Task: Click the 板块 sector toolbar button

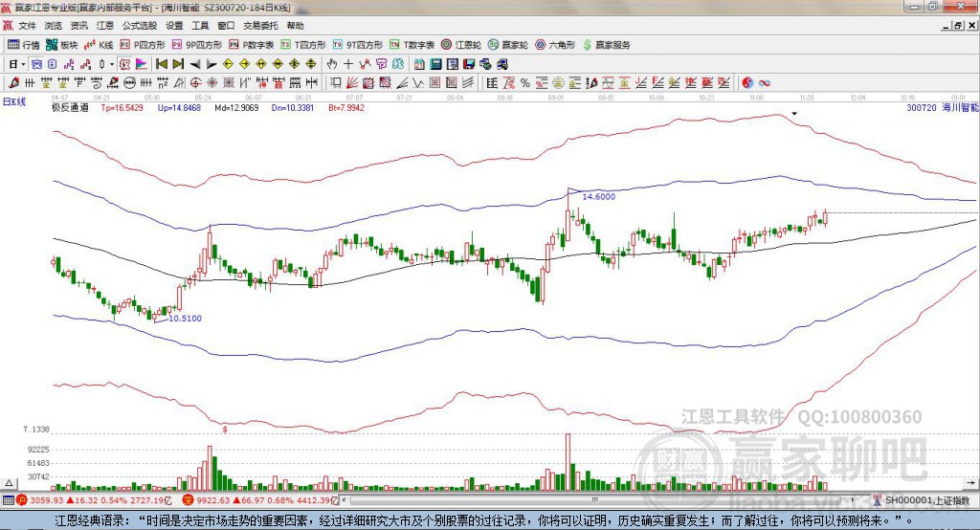Action: coord(62,45)
